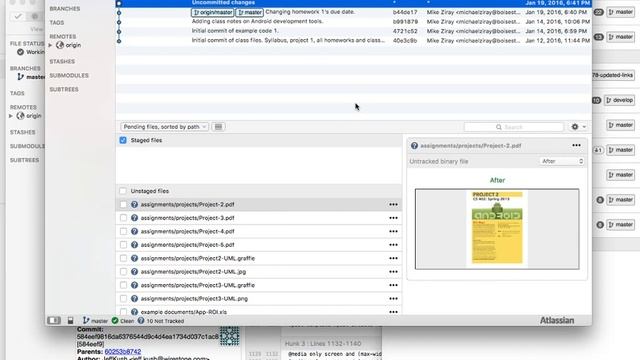Click origin/master branch label
640x360 pixels.
[213, 12]
